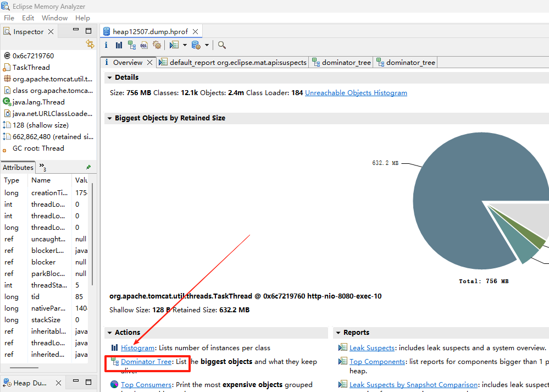Image resolution: width=549 pixels, height=392 pixels.
Task: Toggle the pin icon in Attributes panel
Action: [88, 167]
